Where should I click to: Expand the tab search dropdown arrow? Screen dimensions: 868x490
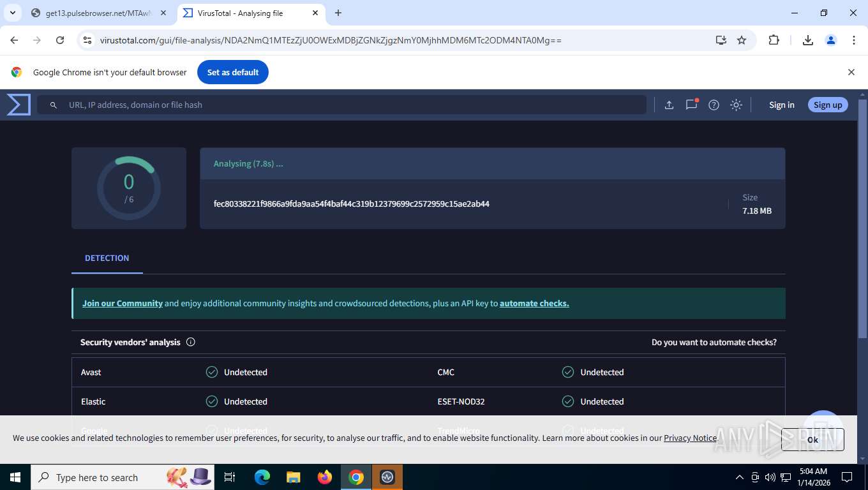tap(12, 13)
